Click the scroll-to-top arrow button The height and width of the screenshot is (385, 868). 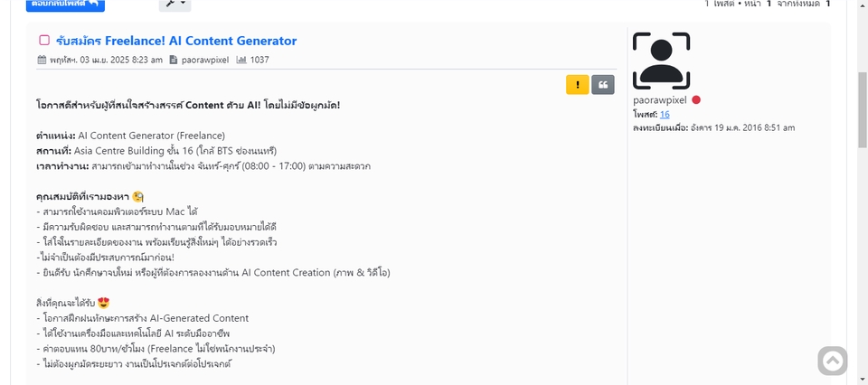(x=833, y=361)
